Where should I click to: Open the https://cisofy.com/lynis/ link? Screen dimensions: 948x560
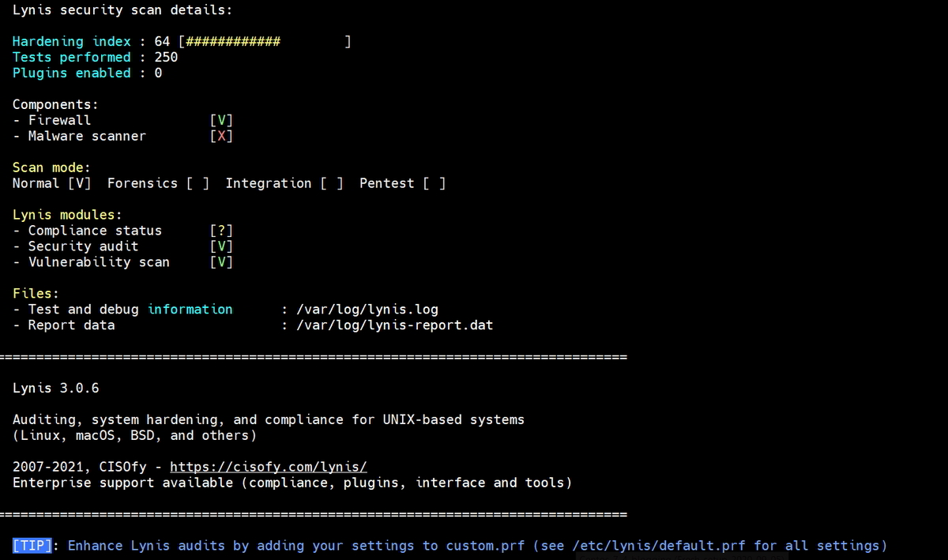coord(269,467)
